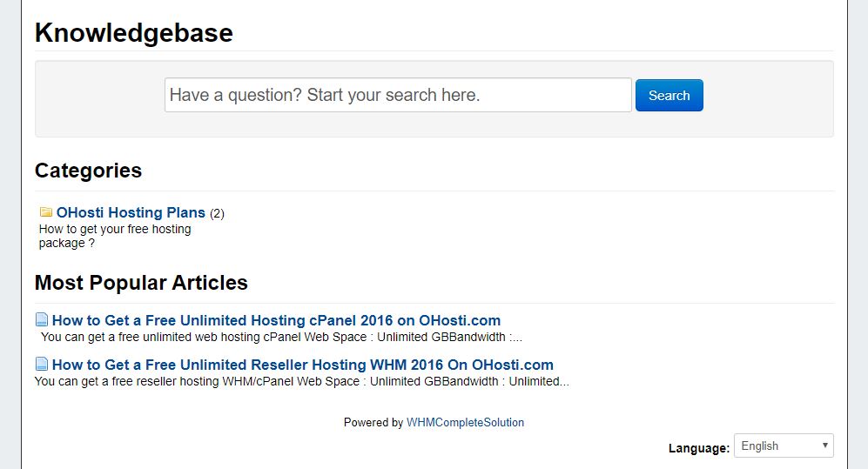Click the folder icon beside OHosti Hosting Plans
Image resolution: width=868 pixels, height=469 pixels.
click(x=46, y=211)
